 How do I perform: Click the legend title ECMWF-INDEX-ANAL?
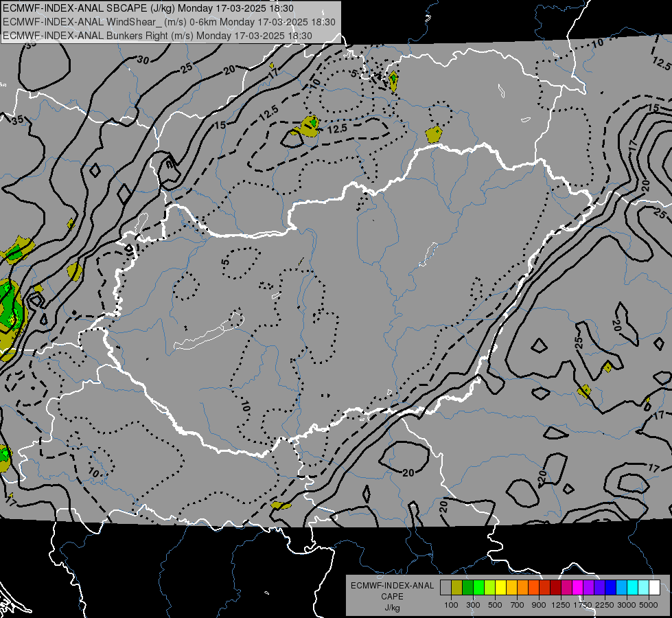tap(392, 586)
